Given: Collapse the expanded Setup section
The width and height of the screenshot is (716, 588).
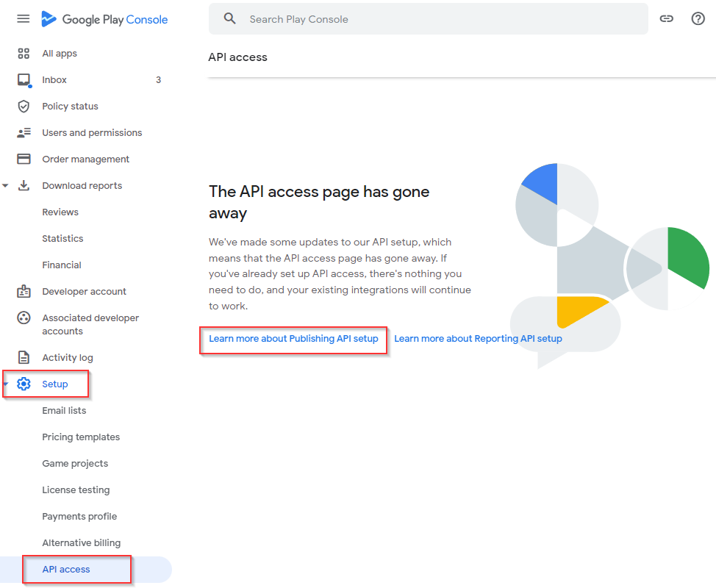Looking at the screenshot, I should click(6, 384).
